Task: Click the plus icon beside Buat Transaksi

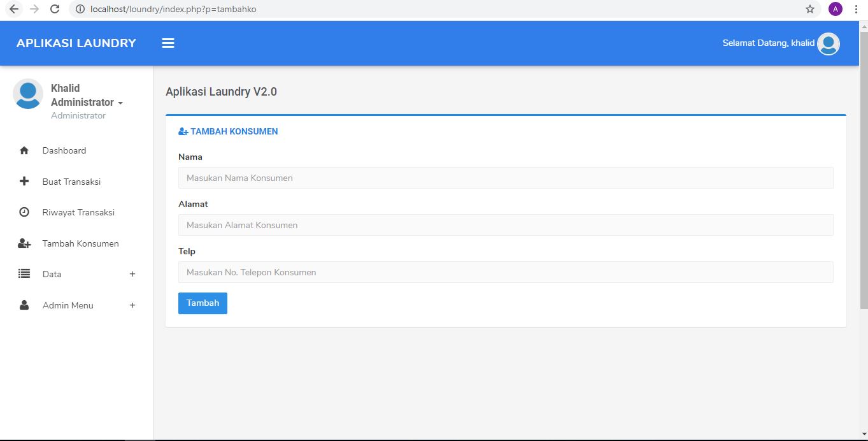Action: tap(24, 182)
